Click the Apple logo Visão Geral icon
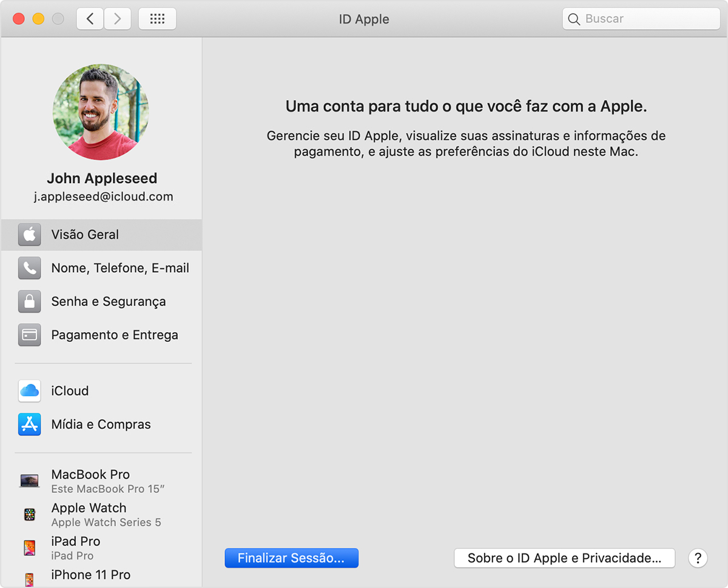The width and height of the screenshot is (728, 588). tap(29, 235)
